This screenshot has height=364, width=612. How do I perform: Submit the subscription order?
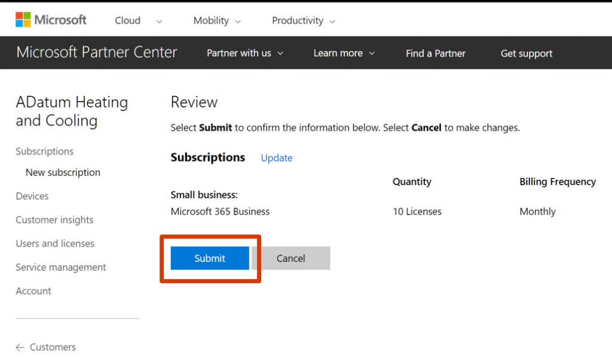(x=210, y=258)
